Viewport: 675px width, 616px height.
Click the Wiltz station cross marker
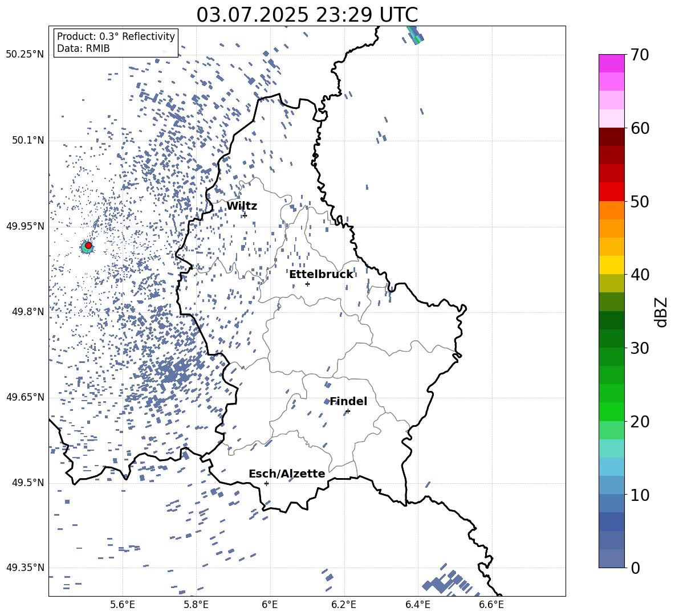pyautogui.click(x=245, y=215)
